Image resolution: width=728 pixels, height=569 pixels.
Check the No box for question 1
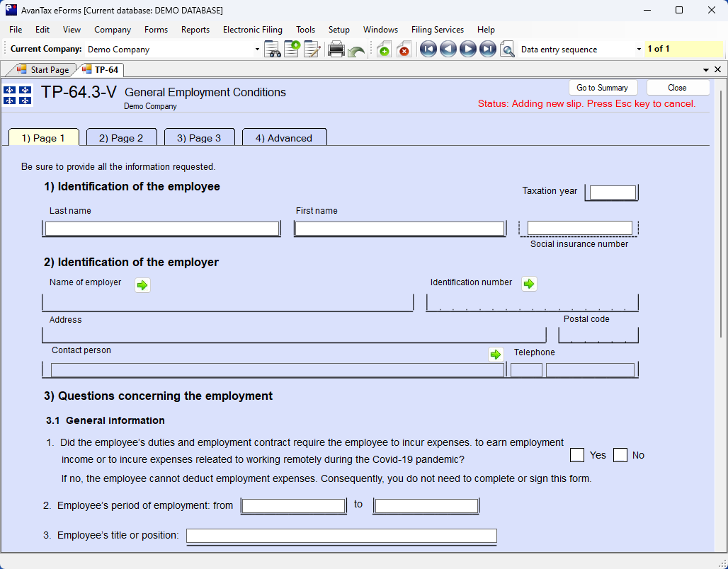pos(620,455)
